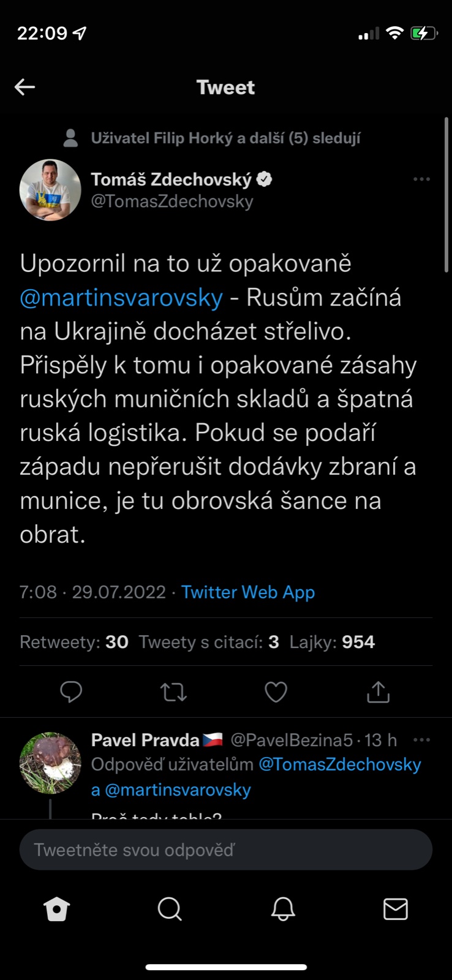Viewport: 452px width, 980px height.
Task: Like the tweet with heart icon
Action: click(x=276, y=692)
